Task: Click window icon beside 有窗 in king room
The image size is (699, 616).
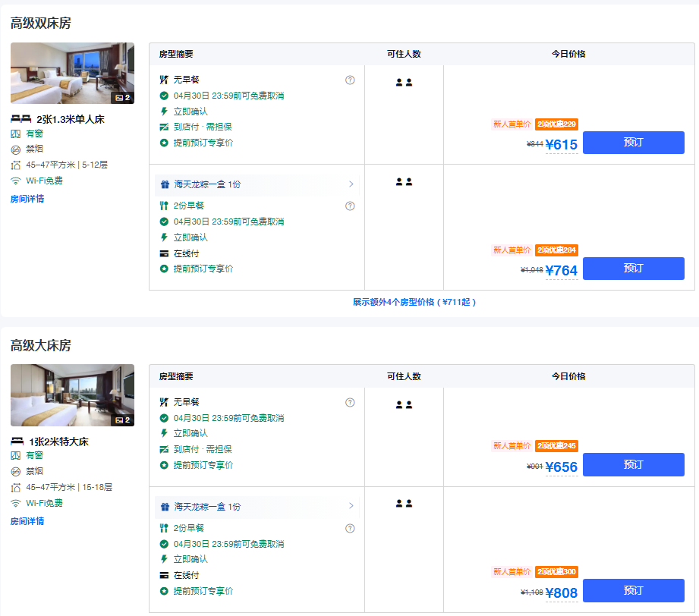Action: tap(16, 455)
